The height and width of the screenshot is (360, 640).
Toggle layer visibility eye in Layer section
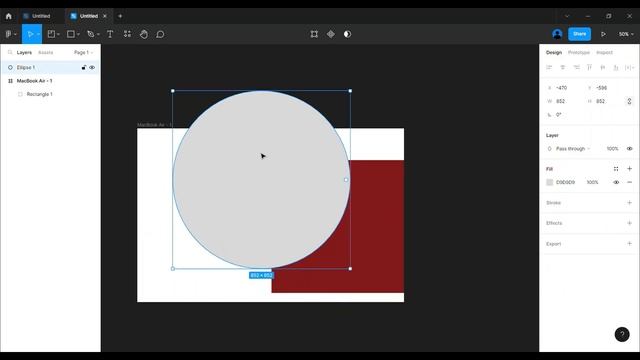tap(629, 149)
